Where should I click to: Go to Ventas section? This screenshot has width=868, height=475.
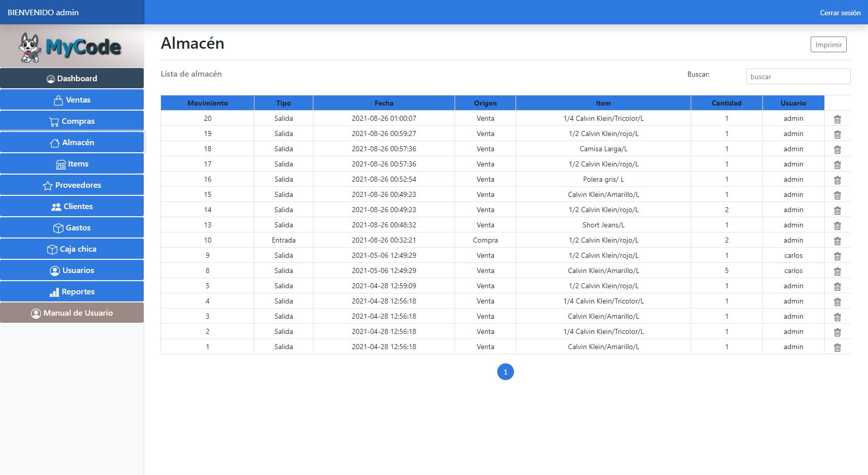pos(72,100)
